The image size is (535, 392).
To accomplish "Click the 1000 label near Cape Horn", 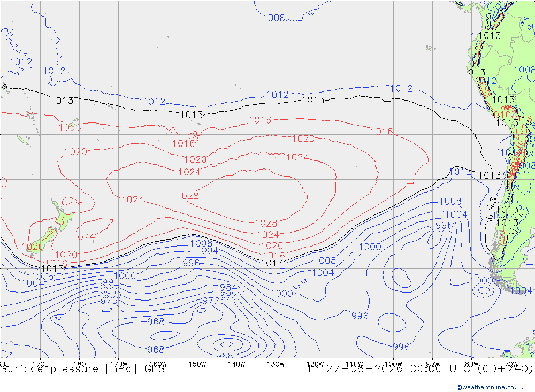I will pos(482,281).
